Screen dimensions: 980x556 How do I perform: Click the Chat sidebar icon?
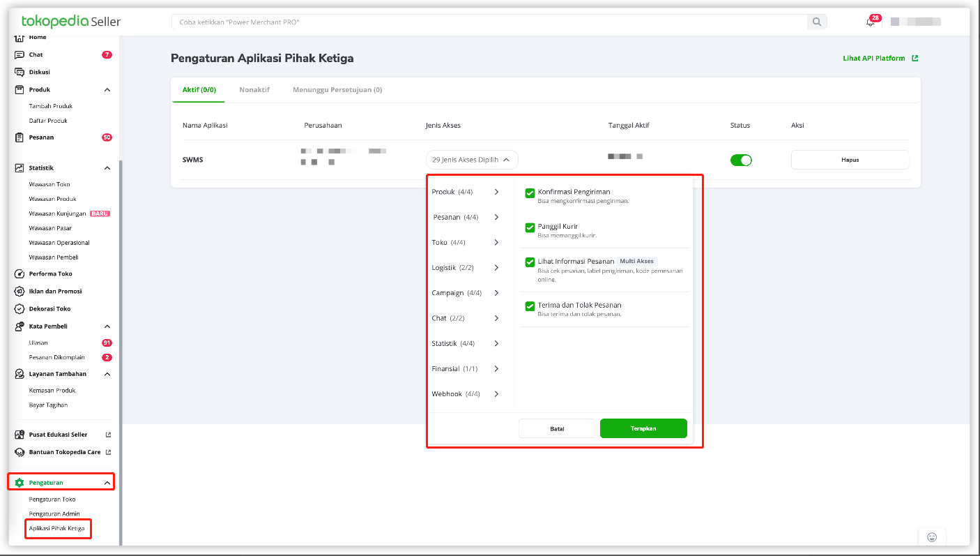pos(20,54)
